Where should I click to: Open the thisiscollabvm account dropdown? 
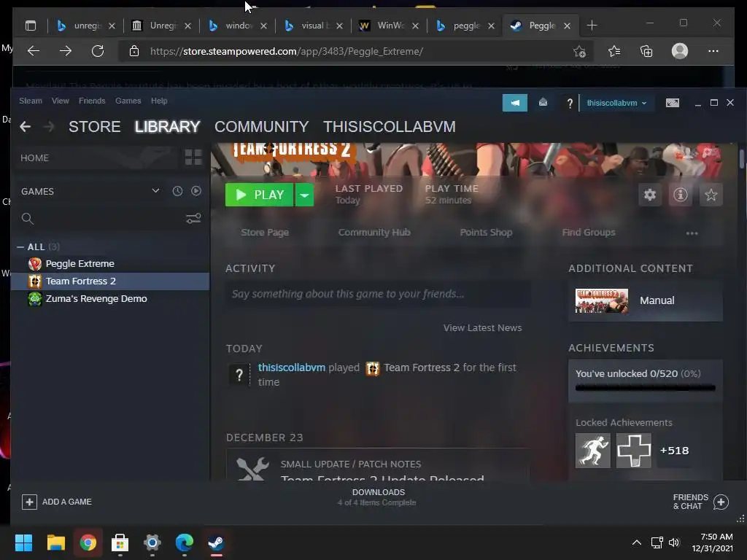(x=616, y=103)
